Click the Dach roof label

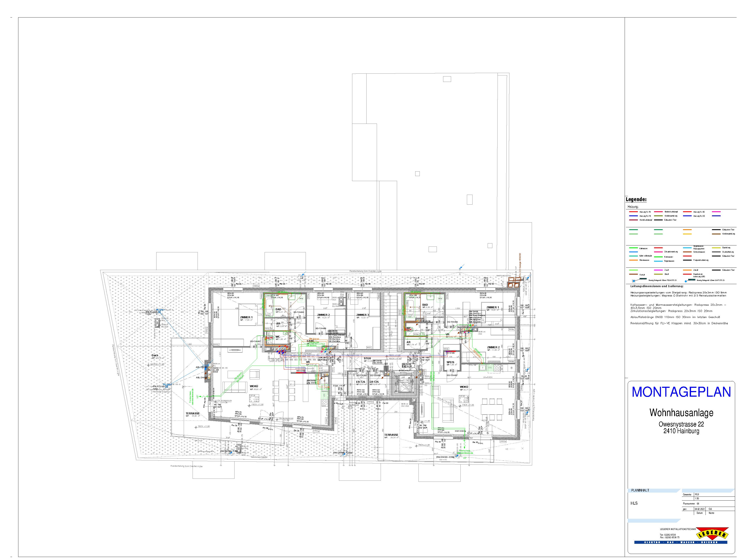click(x=155, y=355)
